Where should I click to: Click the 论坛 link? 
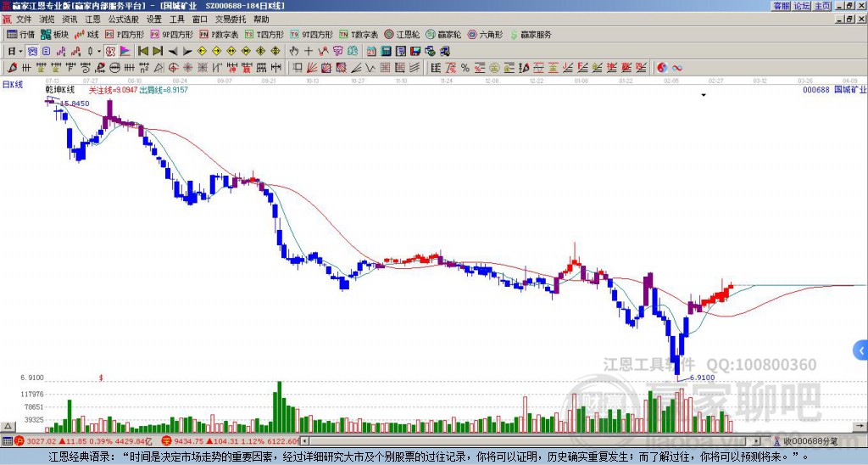click(802, 6)
